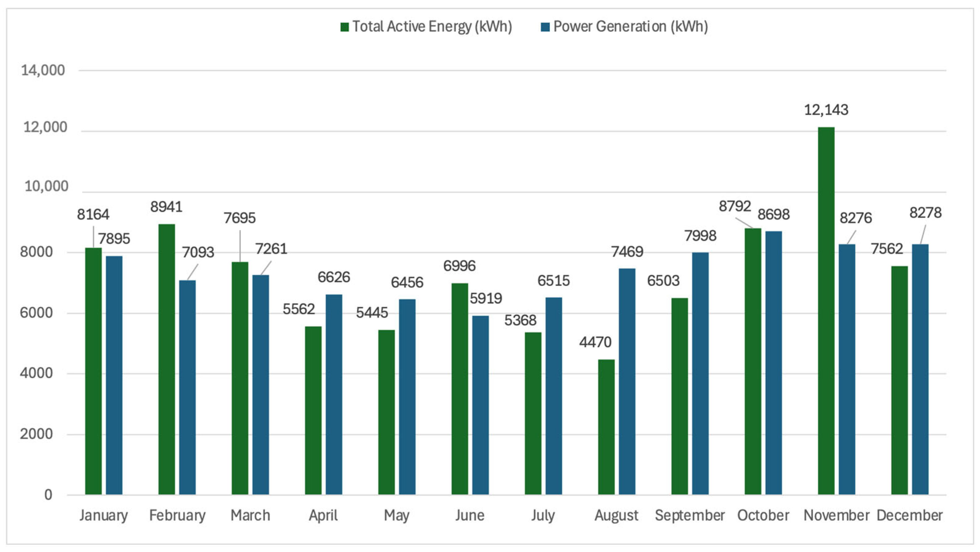Click the green June bar
The height and width of the screenshot is (552, 980).
pyautogui.click(x=460, y=389)
